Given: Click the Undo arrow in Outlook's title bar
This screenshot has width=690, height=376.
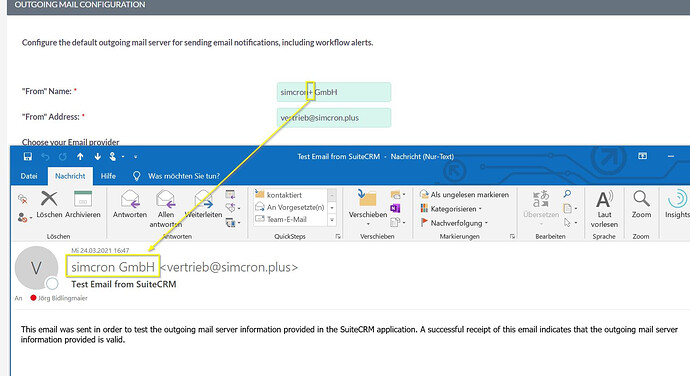Looking at the screenshot, I should (45, 157).
